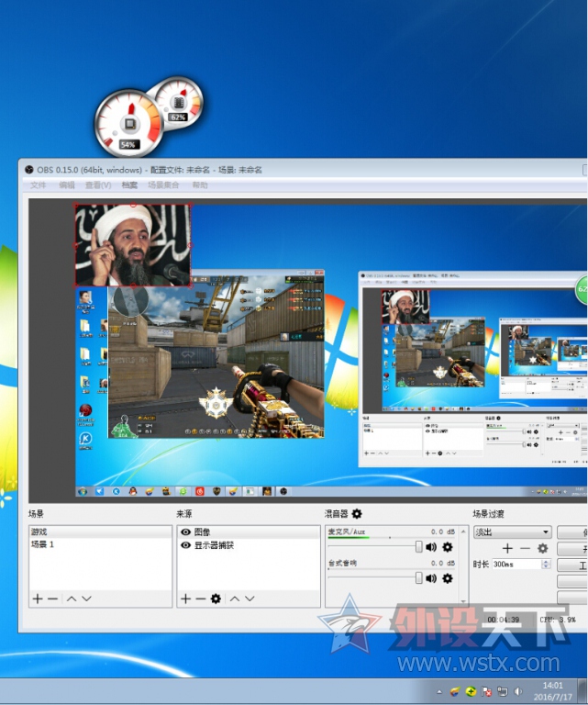This screenshot has width=588, height=705.
Task: Click the 麦克风/Aux volume slider handle
Action: pyautogui.click(x=418, y=546)
